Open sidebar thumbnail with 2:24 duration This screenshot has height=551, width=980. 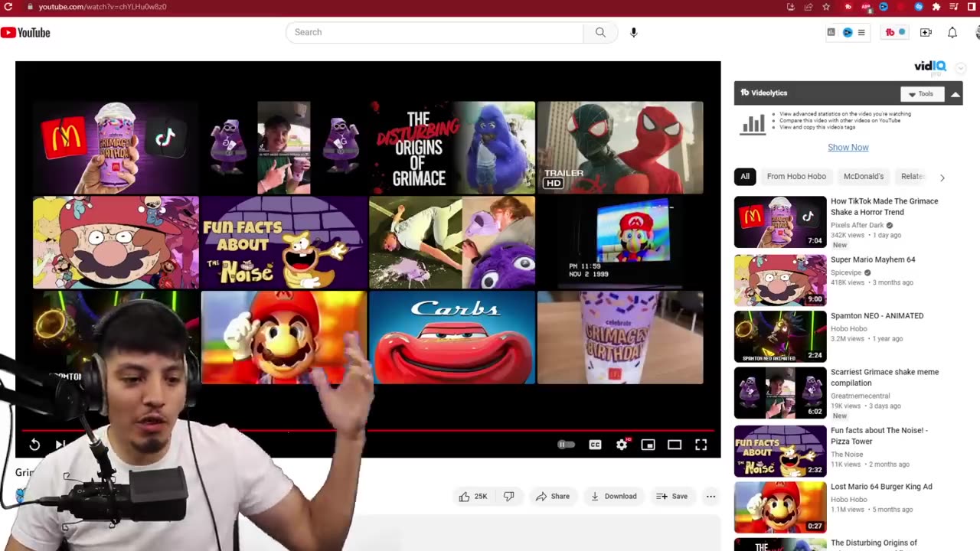click(x=780, y=336)
